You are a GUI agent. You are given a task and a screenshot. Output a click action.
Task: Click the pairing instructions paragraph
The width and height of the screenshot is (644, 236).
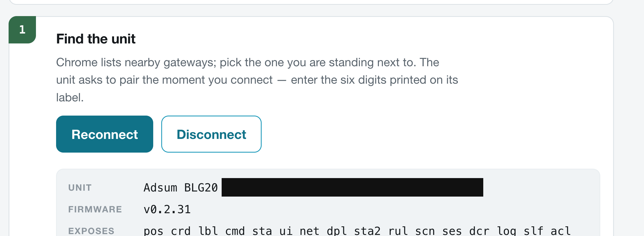(x=257, y=80)
